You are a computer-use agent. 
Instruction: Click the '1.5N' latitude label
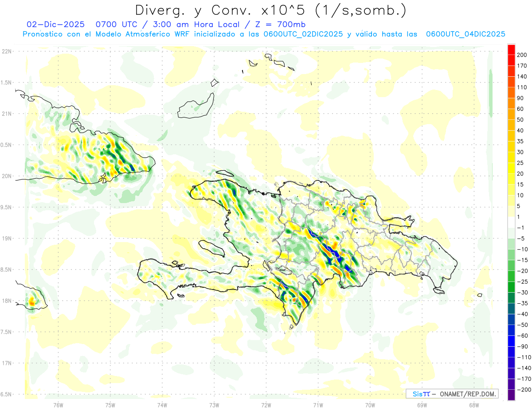[7, 83]
